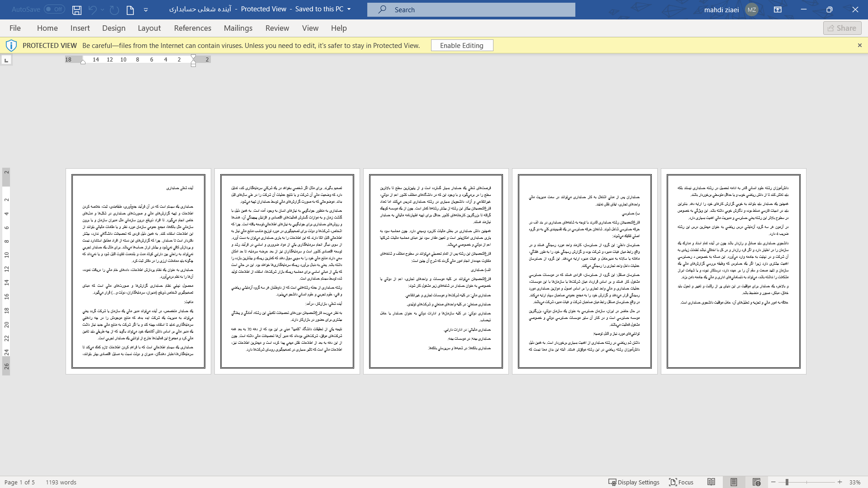868x488 pixels.
Task: Click the Protected View shield icon
Action: click(11, 45)
